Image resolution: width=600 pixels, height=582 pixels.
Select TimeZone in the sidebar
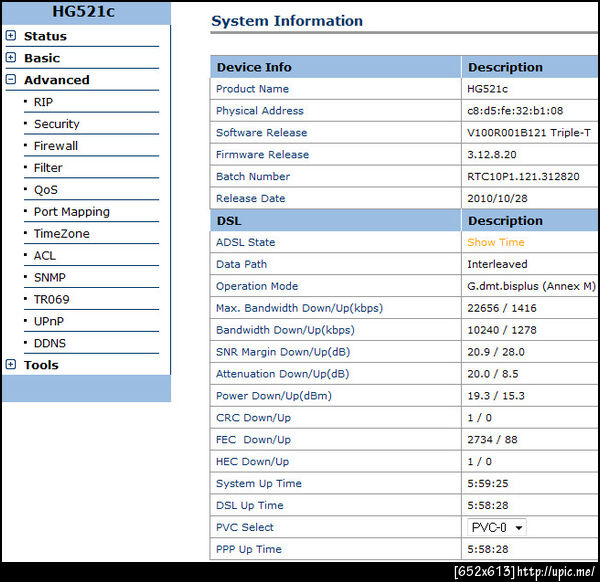pyautogui.click(x=61, y=234)
